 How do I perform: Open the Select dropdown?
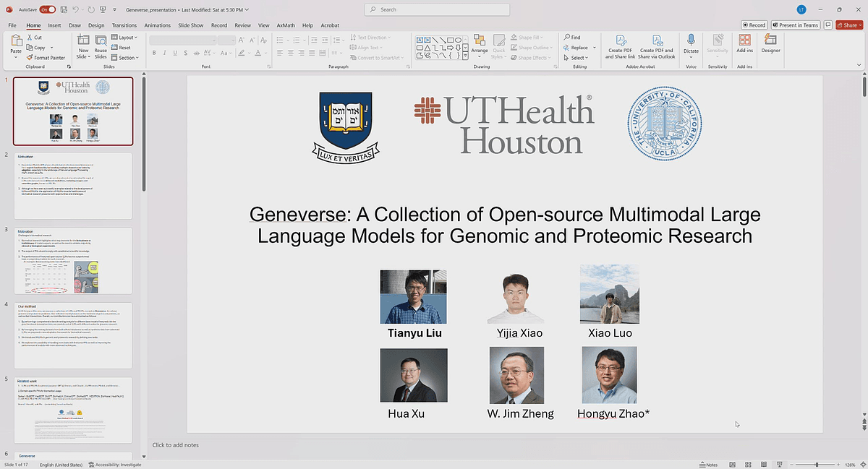pyautogui.click(x=576, y=58)
